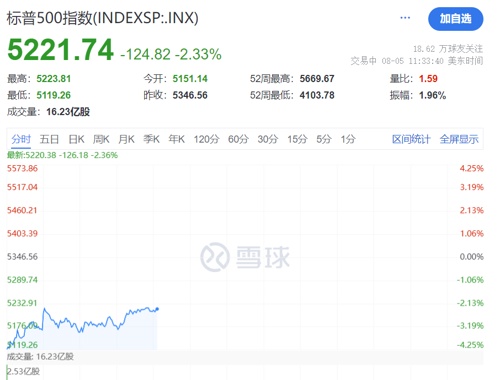This screenshot has width=500, height=380.
Task: Click the 标普500指数 index title
Action: [49, 18]
